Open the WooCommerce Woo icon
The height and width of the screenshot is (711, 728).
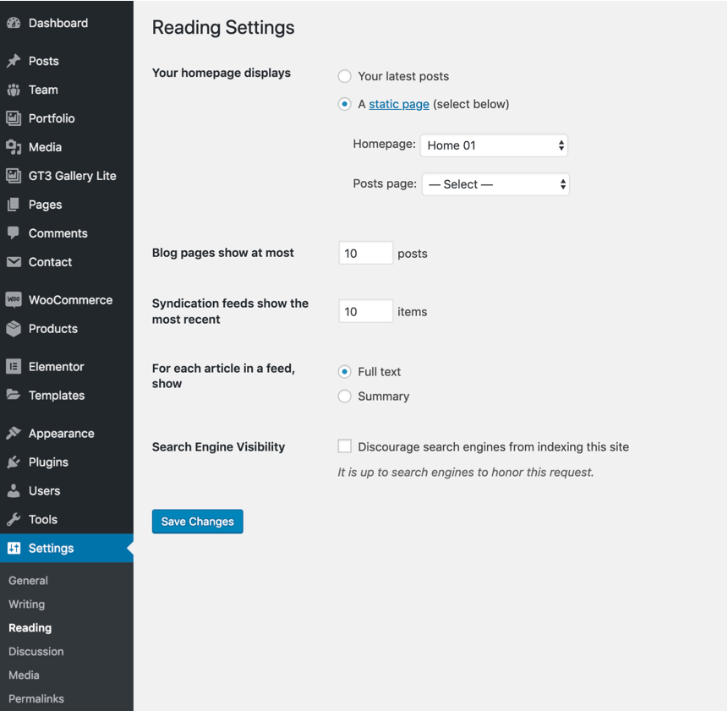click(x=14, y=300)
